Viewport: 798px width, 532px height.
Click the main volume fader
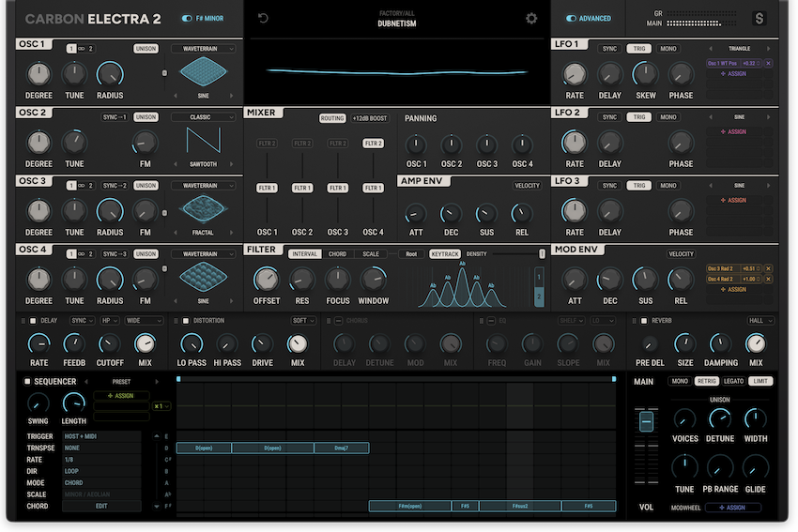click(x=646, y=421)
